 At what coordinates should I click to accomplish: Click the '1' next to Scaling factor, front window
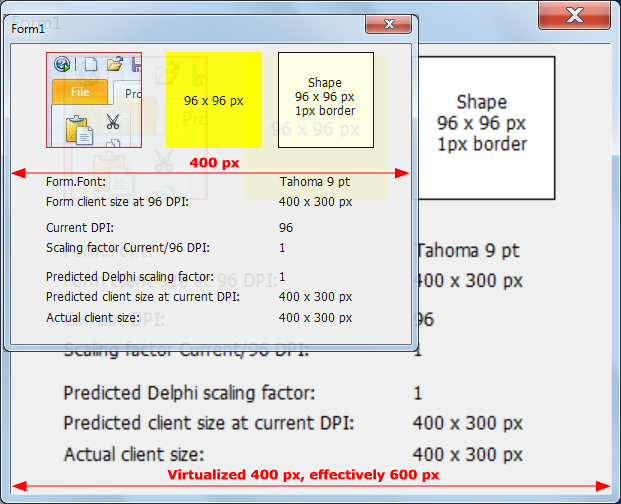282,248
